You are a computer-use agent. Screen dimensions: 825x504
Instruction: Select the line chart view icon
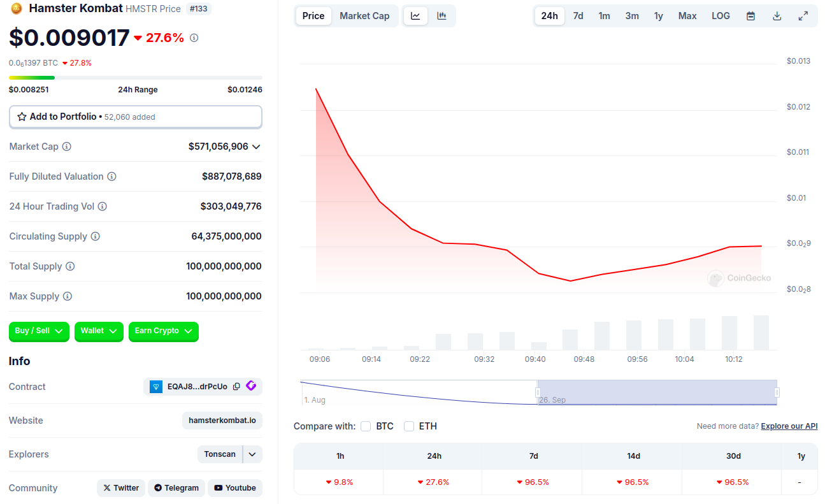click(415, 16)
